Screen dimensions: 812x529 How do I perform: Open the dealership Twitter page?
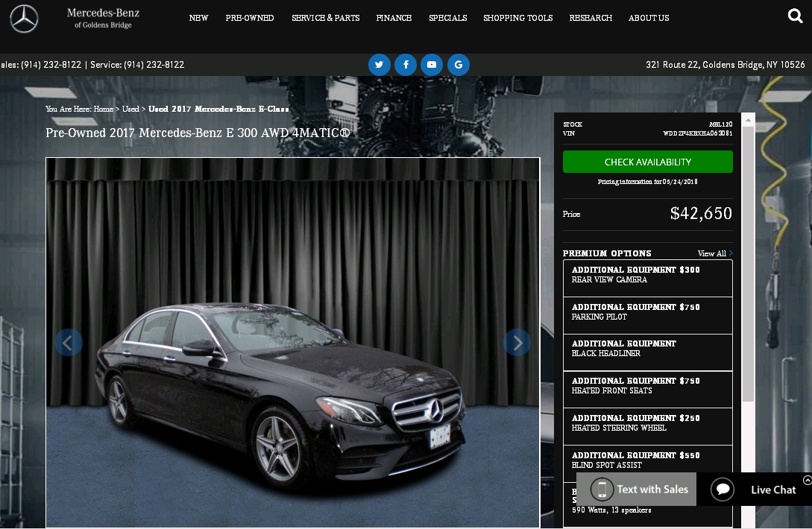[379, 65]
